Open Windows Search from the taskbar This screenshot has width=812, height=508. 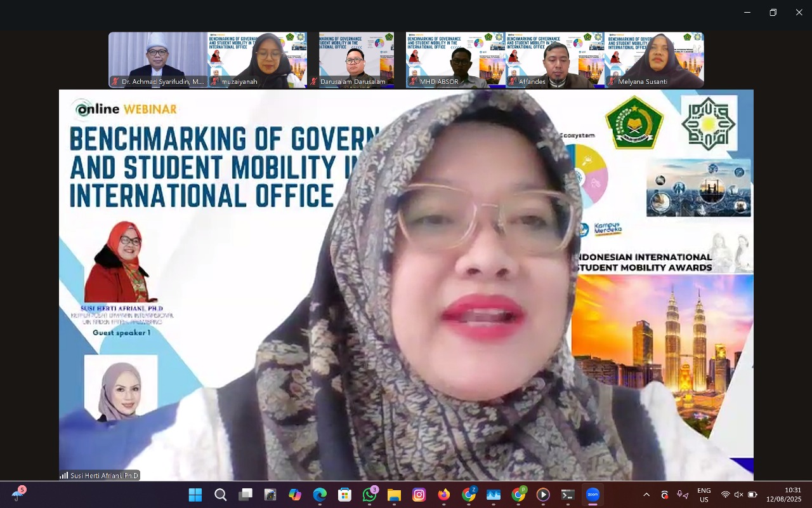[x=220, y=495]
